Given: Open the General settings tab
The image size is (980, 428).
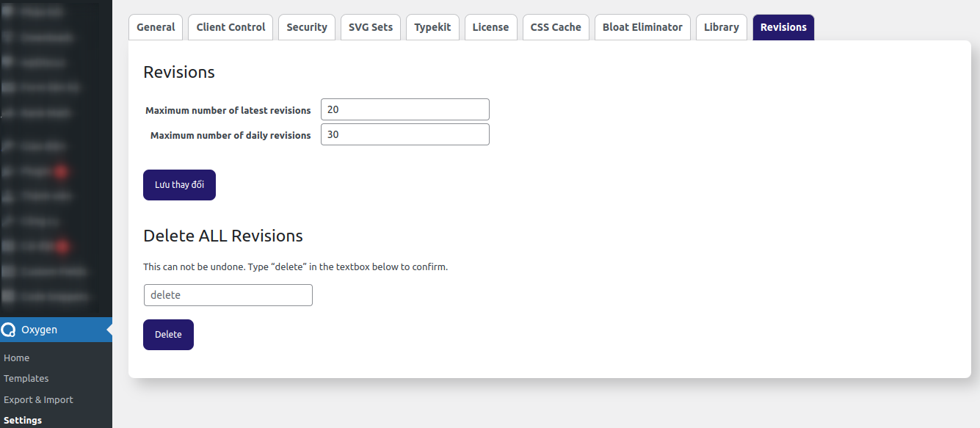Looking at the screenshot, I should [x=156, y=27].
